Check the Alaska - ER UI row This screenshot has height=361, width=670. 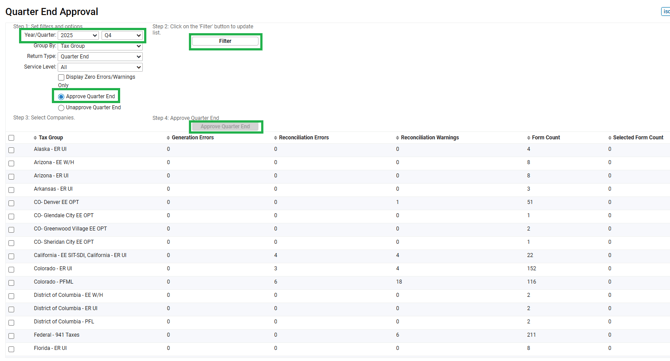[x=11, y=150]
